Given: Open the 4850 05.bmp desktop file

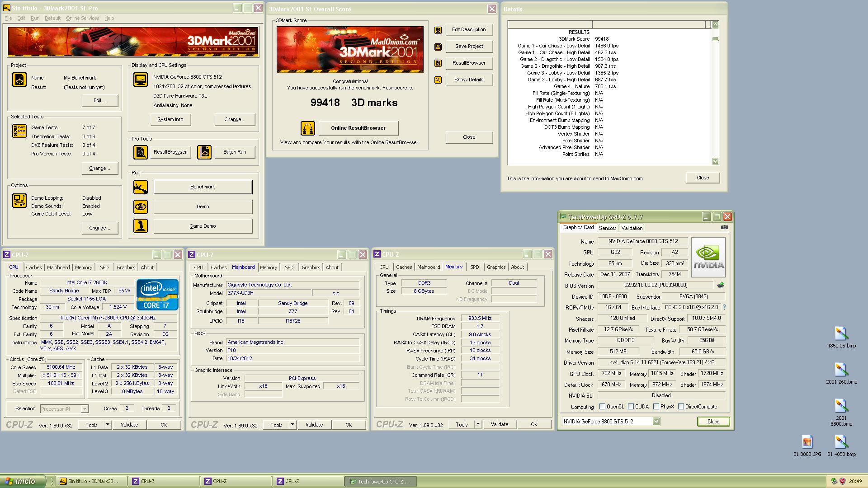Looking at the screenshot, I should [x=841, y=337].
